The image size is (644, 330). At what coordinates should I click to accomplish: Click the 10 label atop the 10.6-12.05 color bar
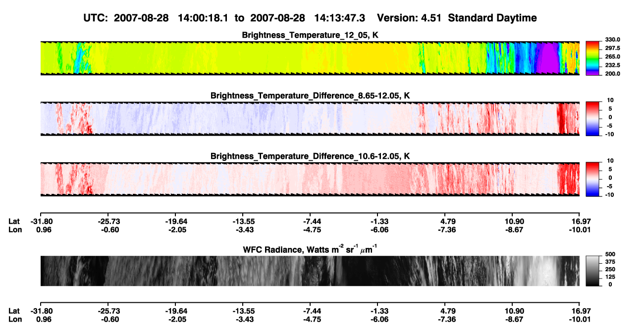(610, 160)
